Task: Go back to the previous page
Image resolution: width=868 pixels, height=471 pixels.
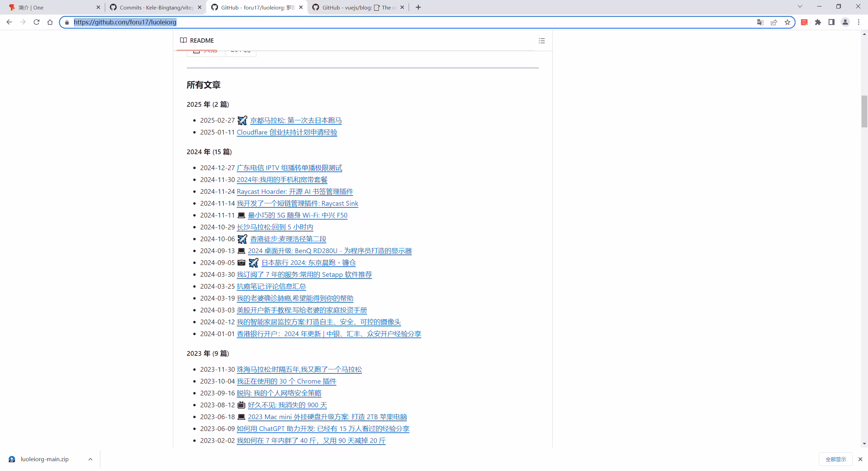Action: [x=9, y=22]
